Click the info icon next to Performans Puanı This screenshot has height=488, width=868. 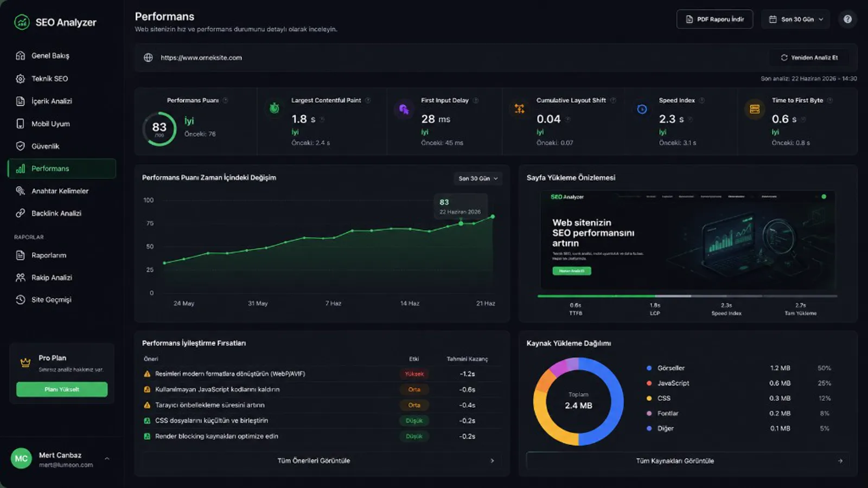[x=226, y=100]
